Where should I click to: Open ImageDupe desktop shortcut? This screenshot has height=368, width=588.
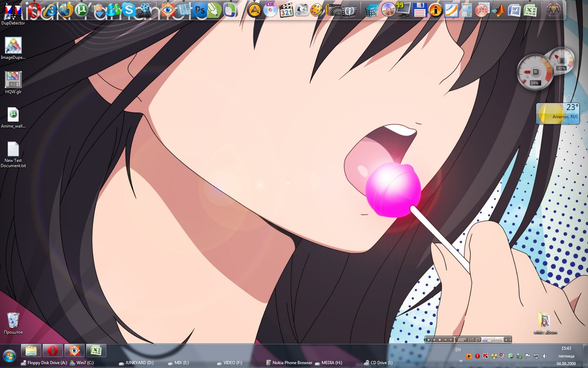click(13, 48)
